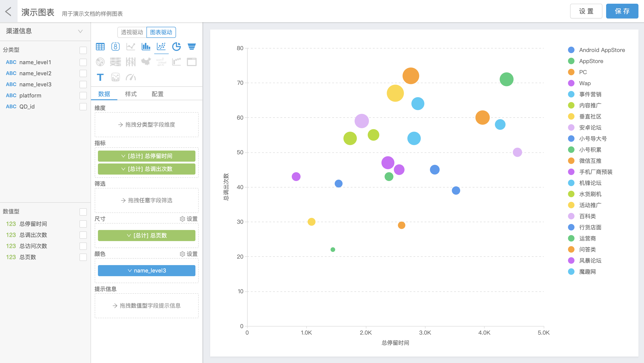
Task: Select the scatter plot chart icon
Action: 161,47
